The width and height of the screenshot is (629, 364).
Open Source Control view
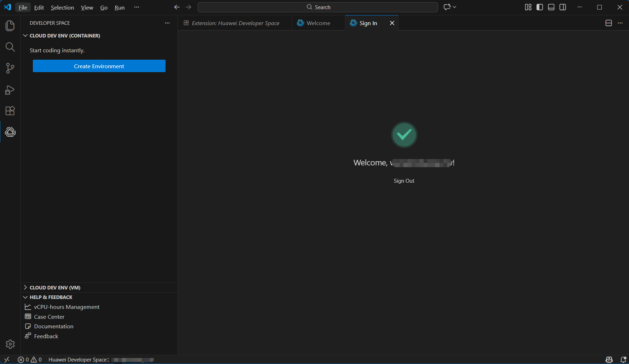[10, 68]
